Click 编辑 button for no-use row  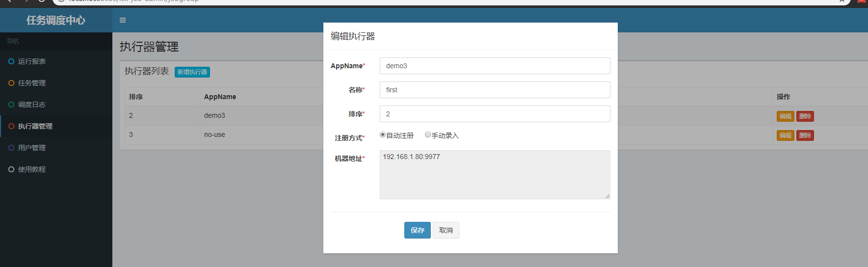786,135
